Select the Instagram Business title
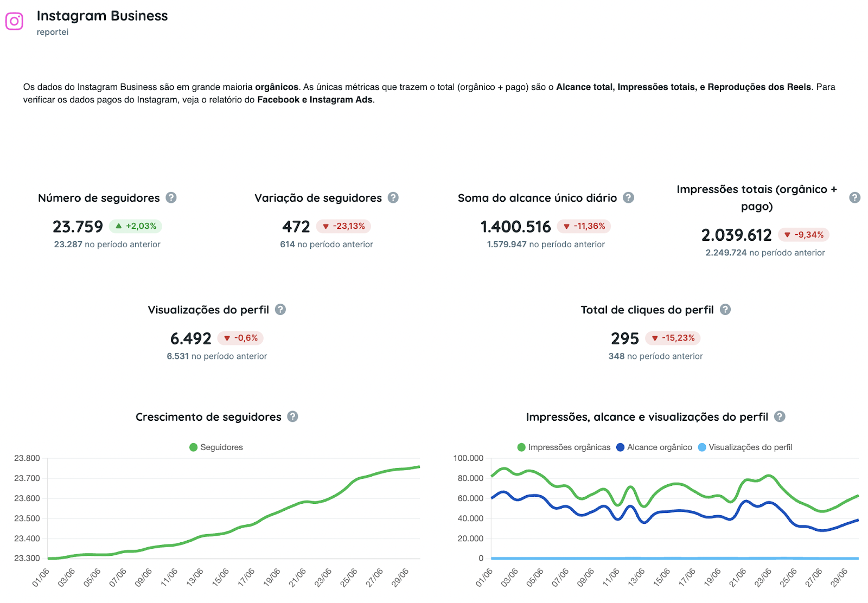This screenshot has height=603, width=868. point(102,16)
